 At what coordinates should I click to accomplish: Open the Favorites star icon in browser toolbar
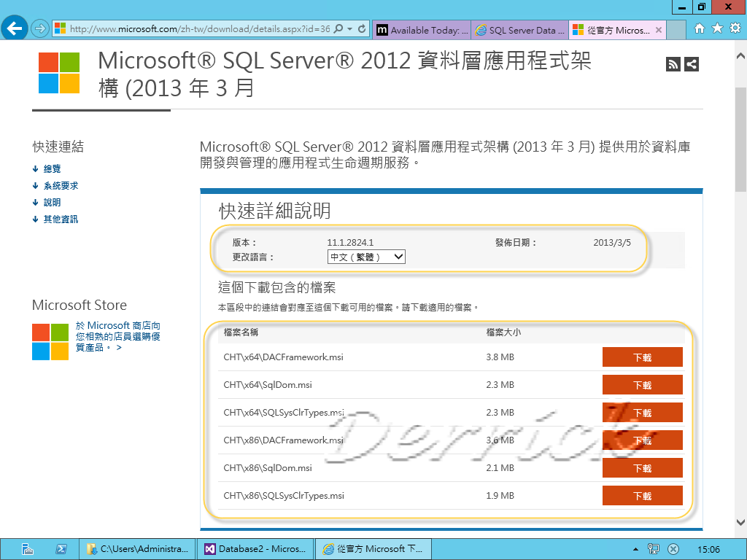coord(718,27)
